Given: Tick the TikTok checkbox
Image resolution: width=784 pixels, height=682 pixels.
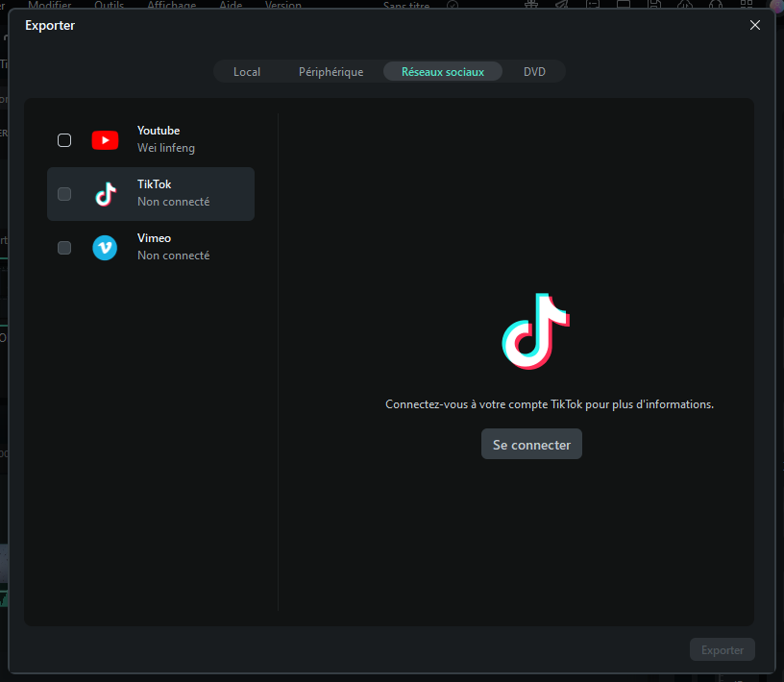Looking at the screenshot, I should (64, 194).
